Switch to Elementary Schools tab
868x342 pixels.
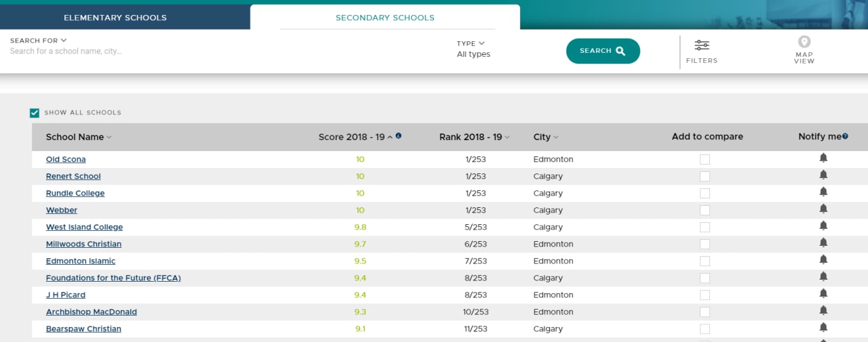point(115,18)
